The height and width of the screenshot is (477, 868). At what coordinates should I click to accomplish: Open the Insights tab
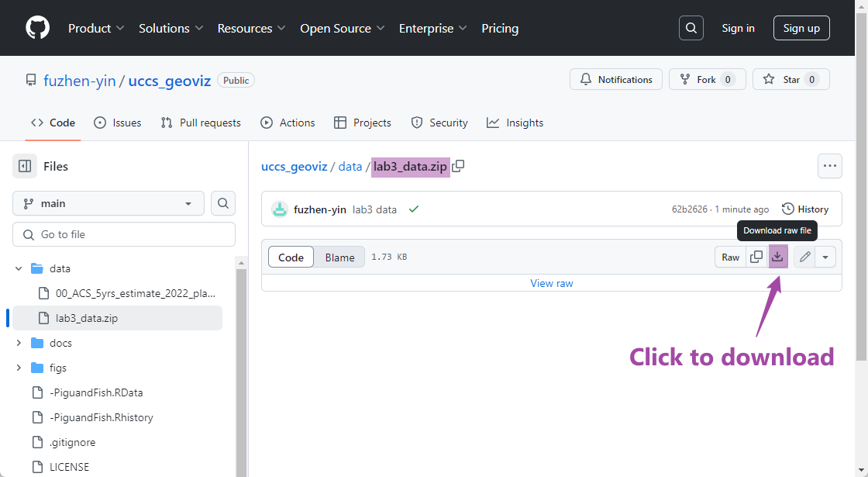pos(515,123)
